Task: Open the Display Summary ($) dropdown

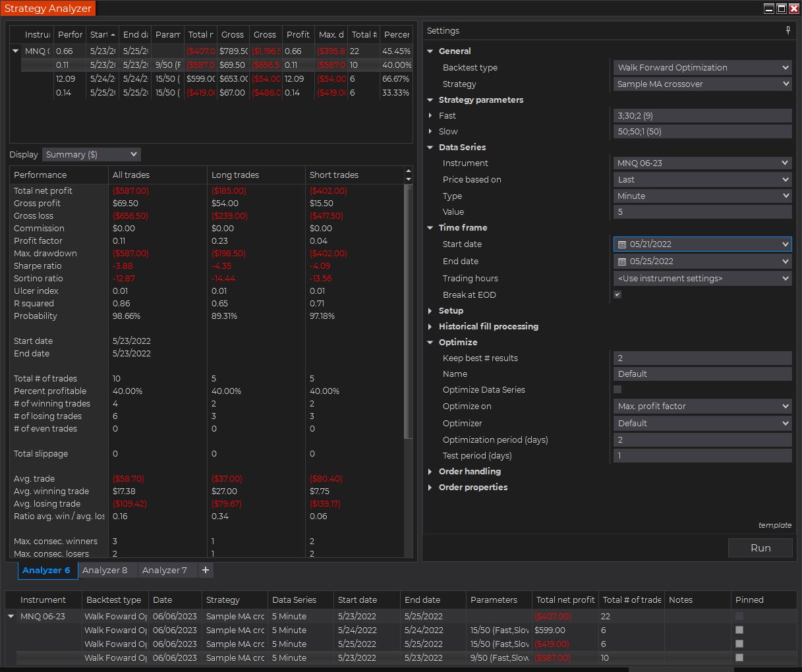Action: (92, 155)
